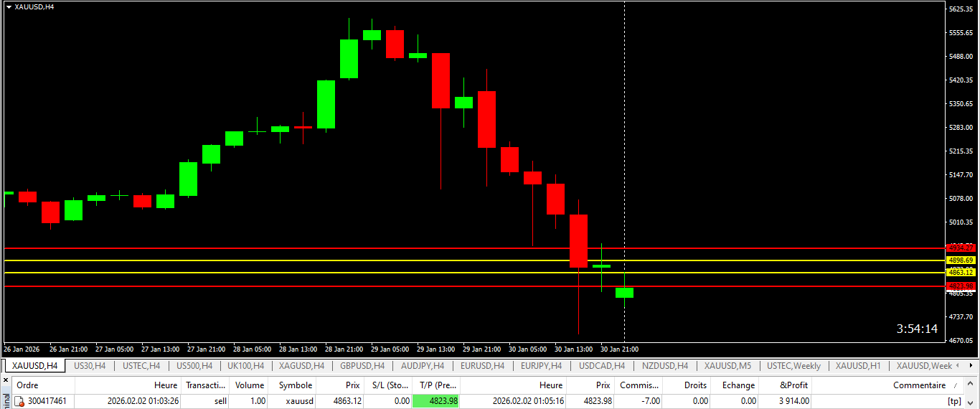Click the yellow 4863.12 entry price label
Viewport: 980px width, 409px height.
tap(961, 273)
